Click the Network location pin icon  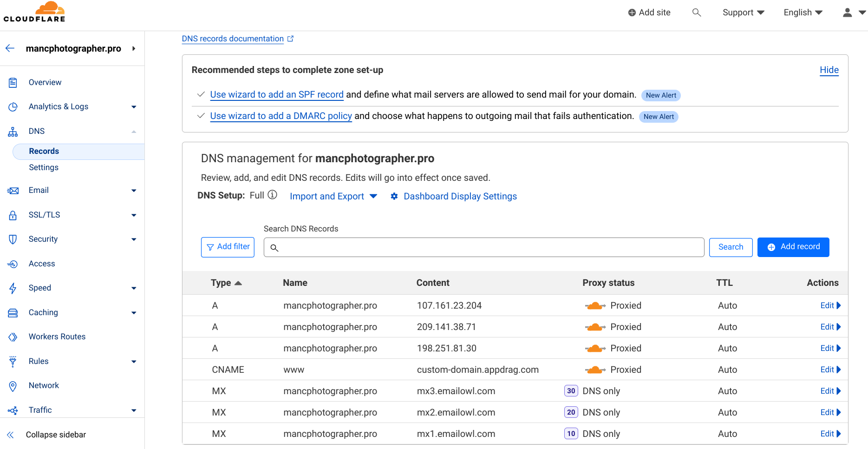pyautogui.click(x=13, y=386)
